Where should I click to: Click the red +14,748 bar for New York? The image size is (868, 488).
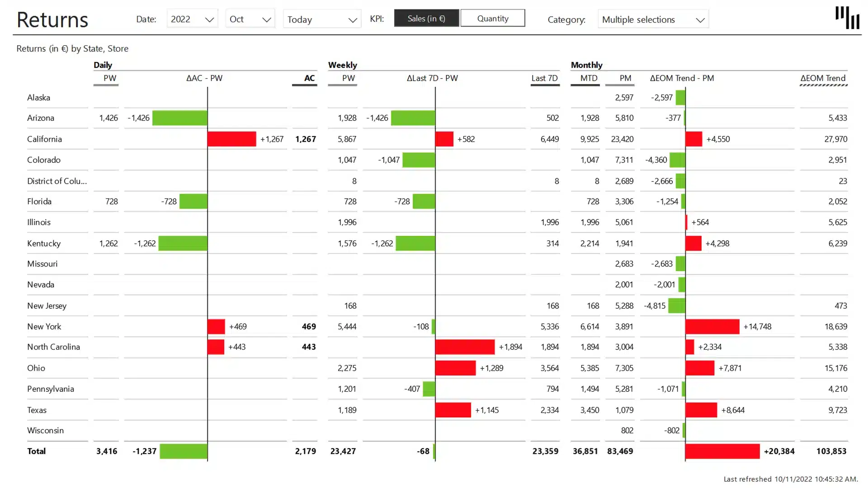click(712, 326)
